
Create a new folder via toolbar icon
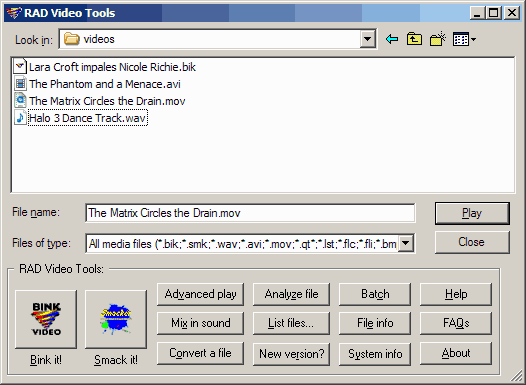click(438, 39)
